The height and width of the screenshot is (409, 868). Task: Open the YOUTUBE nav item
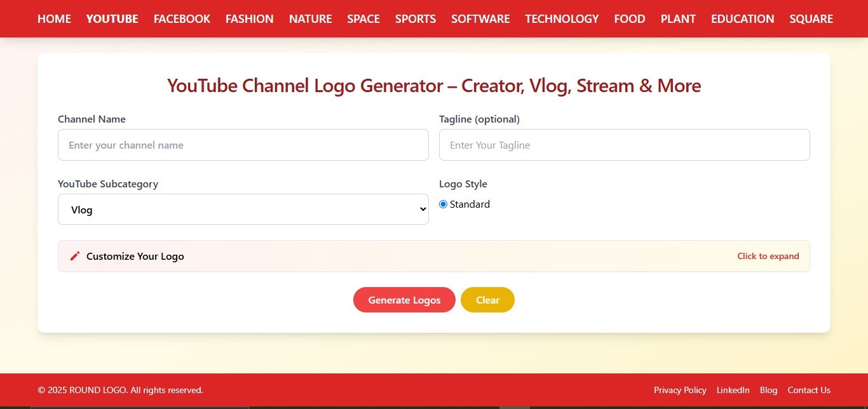click(112, 19)
